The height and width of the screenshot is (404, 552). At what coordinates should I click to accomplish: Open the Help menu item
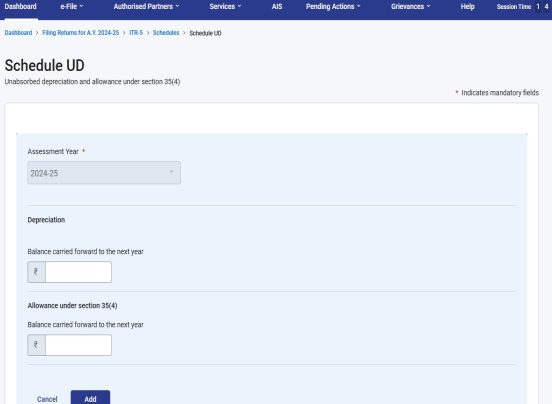pyautogui.click(x=468, y=6)
